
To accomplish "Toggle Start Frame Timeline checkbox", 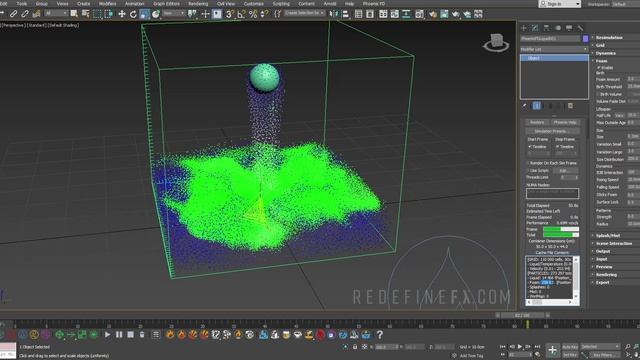I will click(x=530, y=147).
